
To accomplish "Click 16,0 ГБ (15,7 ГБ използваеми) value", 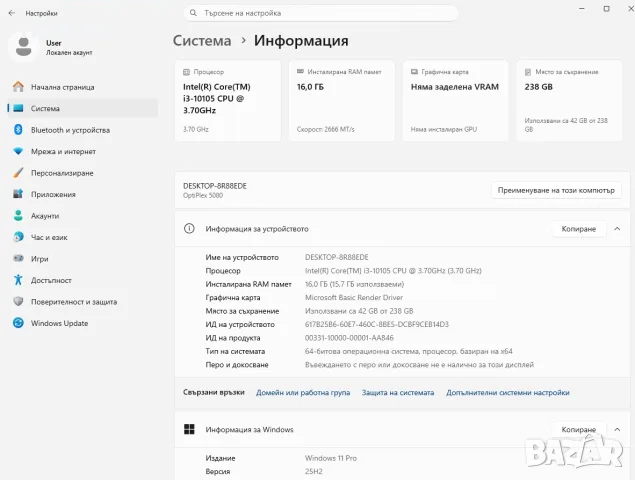I will click(354, 284).
